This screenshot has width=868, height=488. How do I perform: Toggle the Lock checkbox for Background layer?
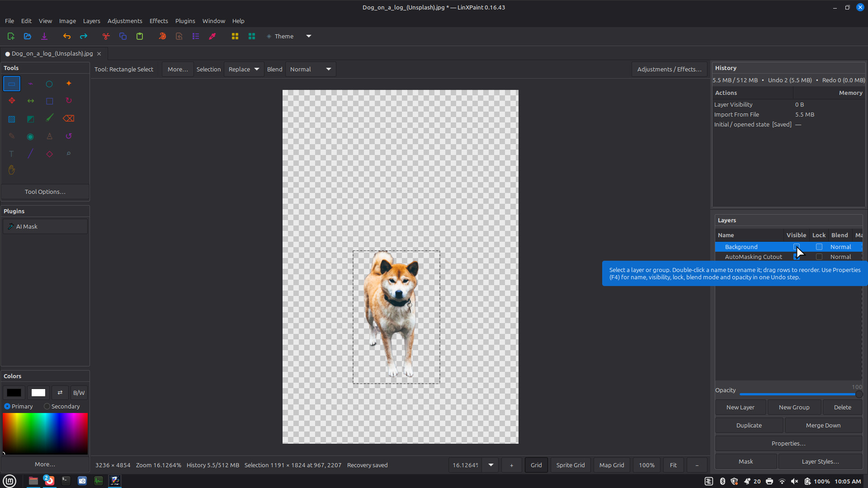click(819, 247)
